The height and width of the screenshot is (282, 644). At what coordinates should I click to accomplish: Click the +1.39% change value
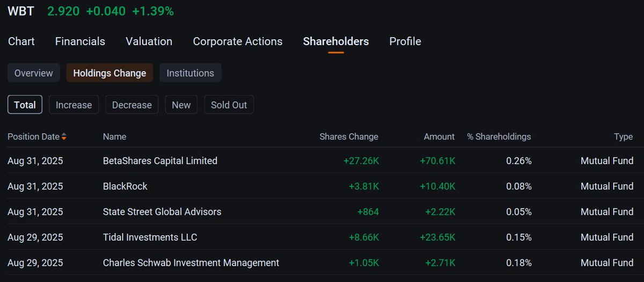pyautogui.click(x=153, y=11)
